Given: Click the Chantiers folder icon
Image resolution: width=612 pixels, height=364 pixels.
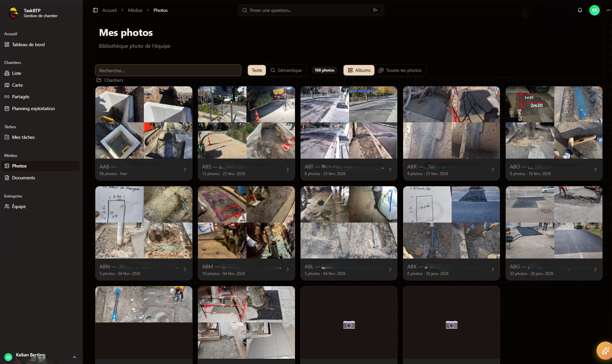Looking at the screenshot, I should pos(99,80).
